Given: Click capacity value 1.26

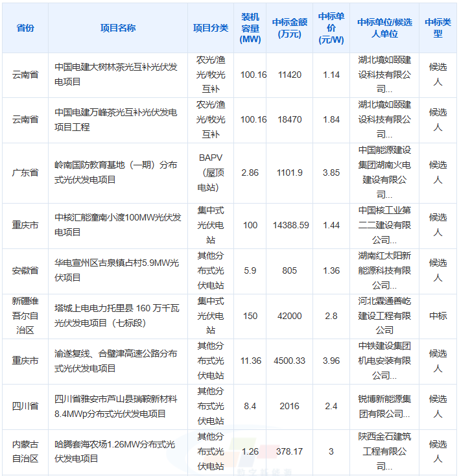Looking at the screenshot, I should (x=250, y=452).
